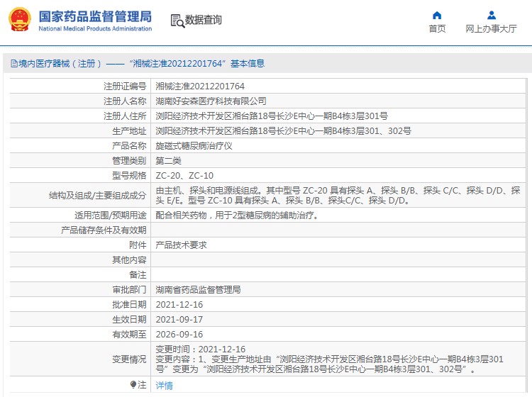Click 国家药品监督管理局 site title
532x397 pixels.
point(95,16)
